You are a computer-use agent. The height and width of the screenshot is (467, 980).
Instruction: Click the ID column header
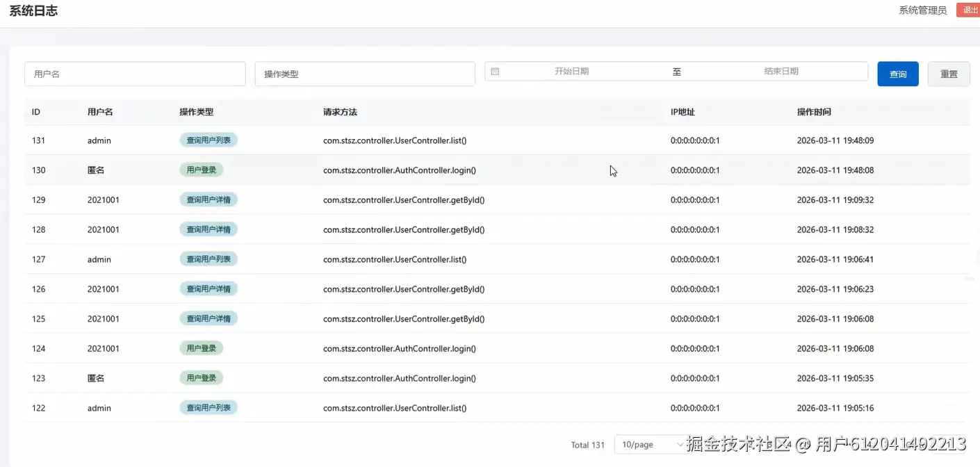tap(36, 112)
